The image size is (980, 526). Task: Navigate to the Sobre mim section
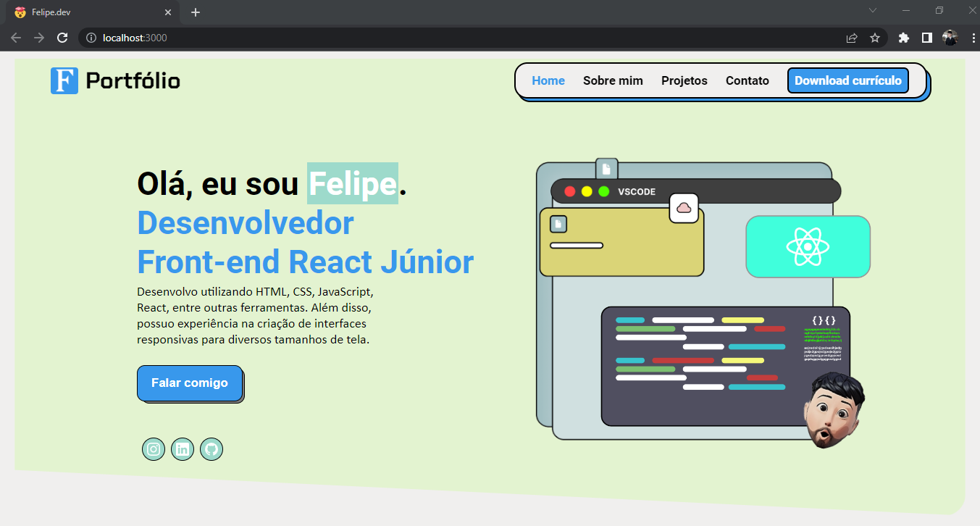(x=613, y=80)
